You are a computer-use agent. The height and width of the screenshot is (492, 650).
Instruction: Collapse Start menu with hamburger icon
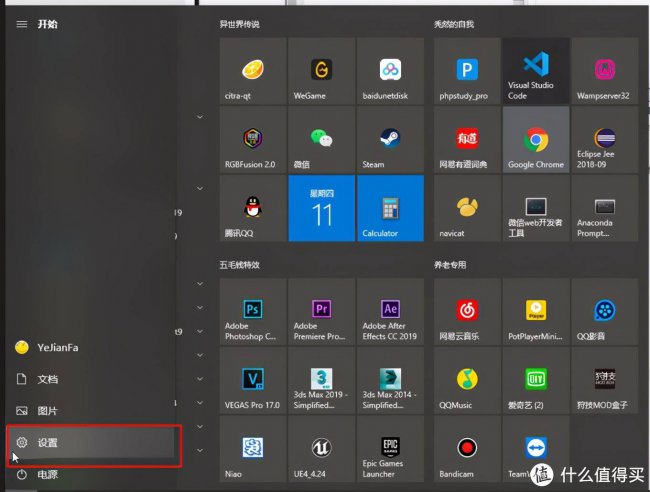pyautogui.click(x=22, y=24)
